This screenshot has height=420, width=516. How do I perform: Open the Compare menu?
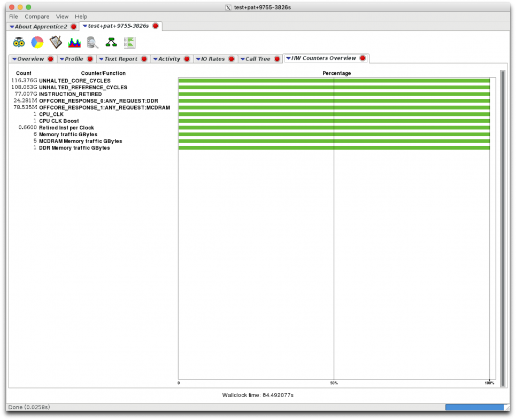(x=37, y=17)
